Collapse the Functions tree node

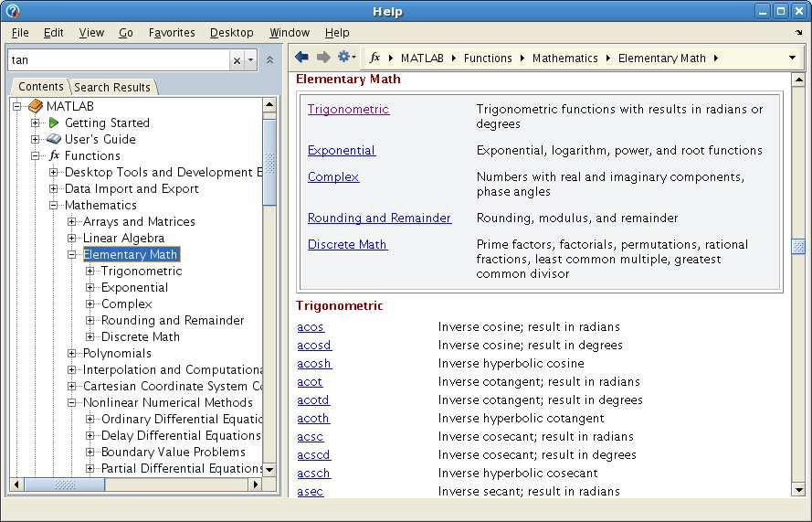tap(36, 155)
